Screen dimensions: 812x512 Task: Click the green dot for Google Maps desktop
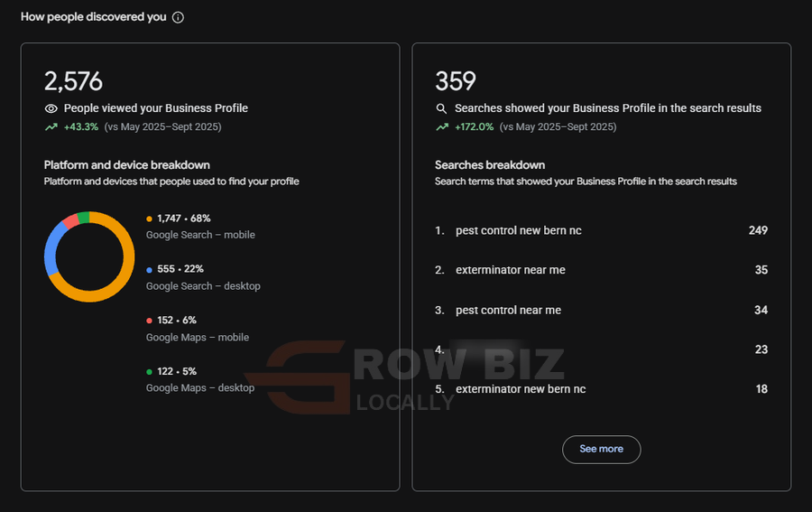point(149,371)
